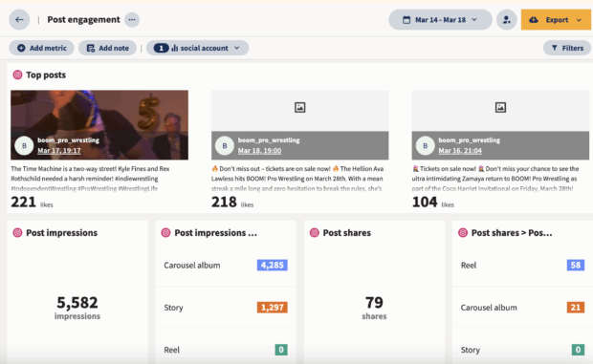Open the Mar 18, 19:00 post link
Screen dimensions: 593x364
259,151
